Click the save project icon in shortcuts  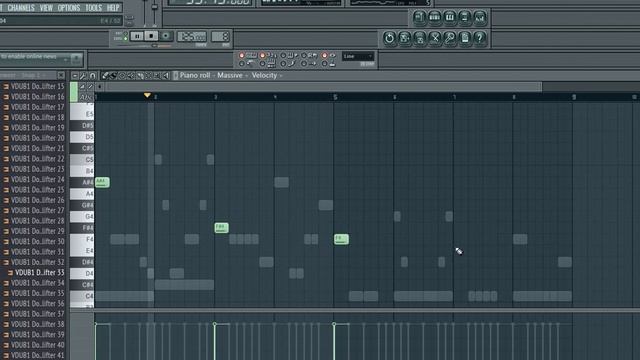tap(404, 38)
